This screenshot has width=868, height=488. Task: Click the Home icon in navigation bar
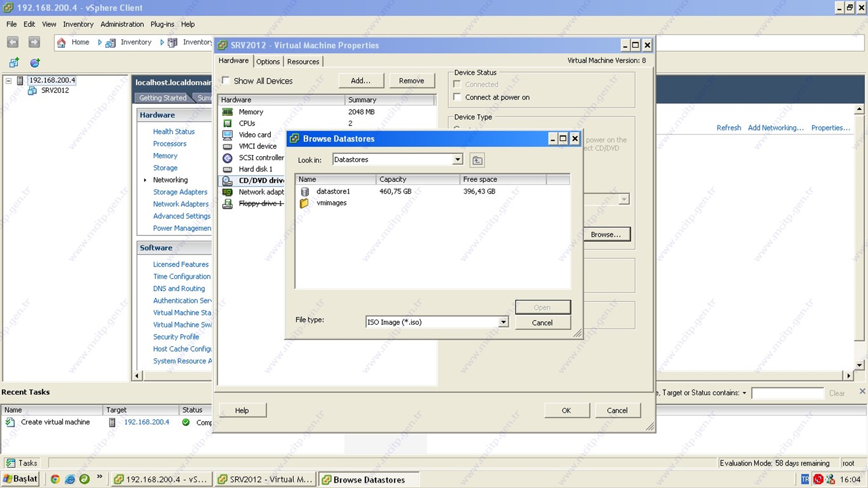[x=61, y=43]
